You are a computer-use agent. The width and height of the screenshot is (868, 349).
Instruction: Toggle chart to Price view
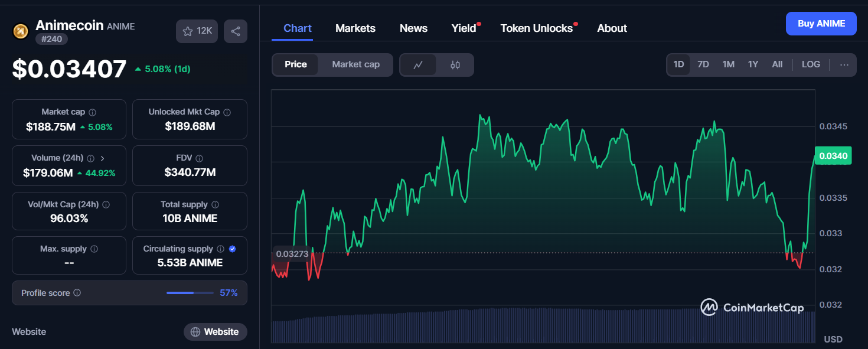296,64
